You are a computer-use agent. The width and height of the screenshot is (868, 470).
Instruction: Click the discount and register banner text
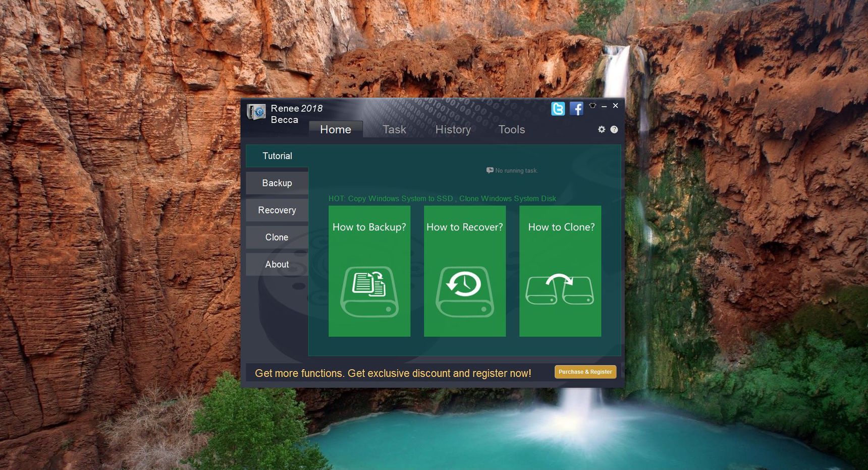[x=393, y=373]
